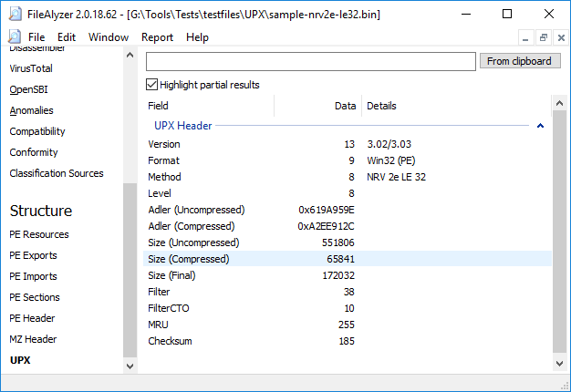
Task: Click the sidebar vertical scrollbar
Action: tap(130, 273)
